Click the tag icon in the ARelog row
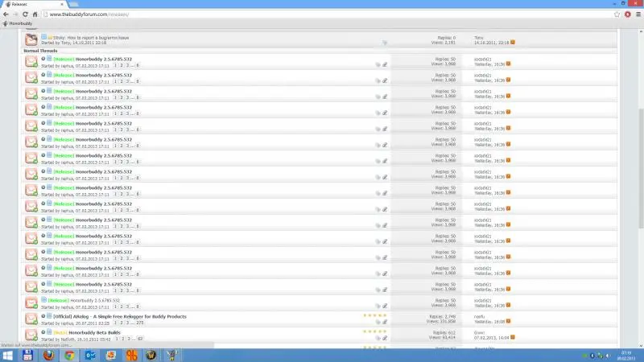This screenshot has width=644, height=362. coord(378,322)
